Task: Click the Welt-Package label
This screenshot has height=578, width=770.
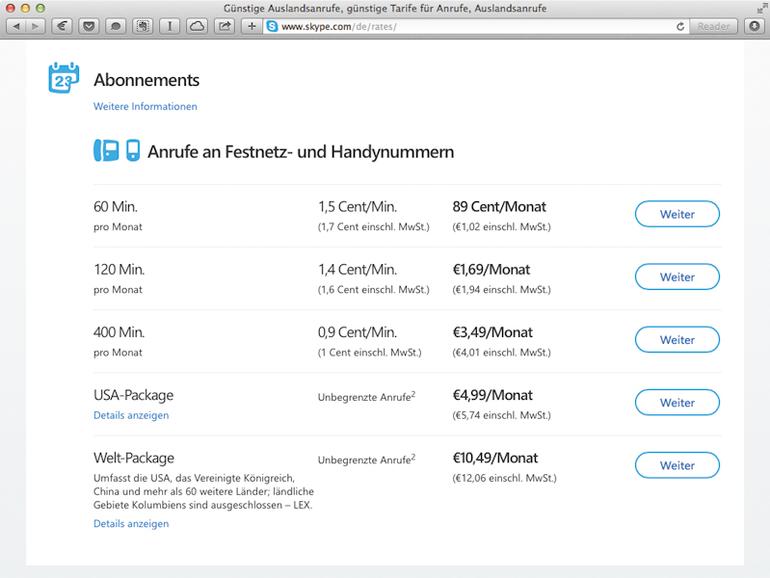Action: click(134, 458)
